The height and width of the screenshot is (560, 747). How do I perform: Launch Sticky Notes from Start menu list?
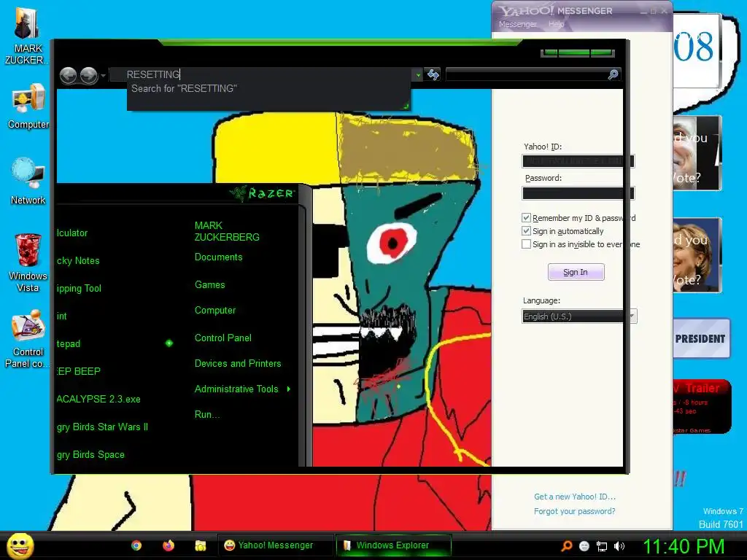[78, 261]
